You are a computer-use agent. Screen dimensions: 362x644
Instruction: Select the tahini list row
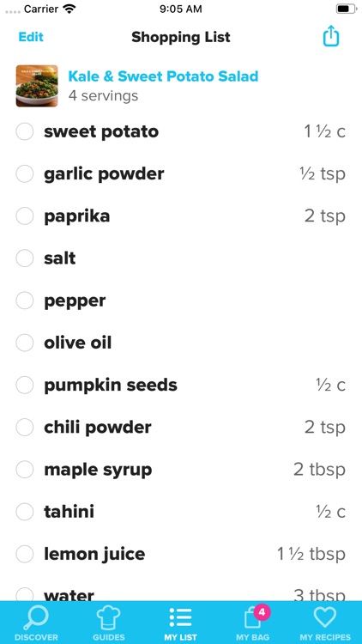pos(181,512)
